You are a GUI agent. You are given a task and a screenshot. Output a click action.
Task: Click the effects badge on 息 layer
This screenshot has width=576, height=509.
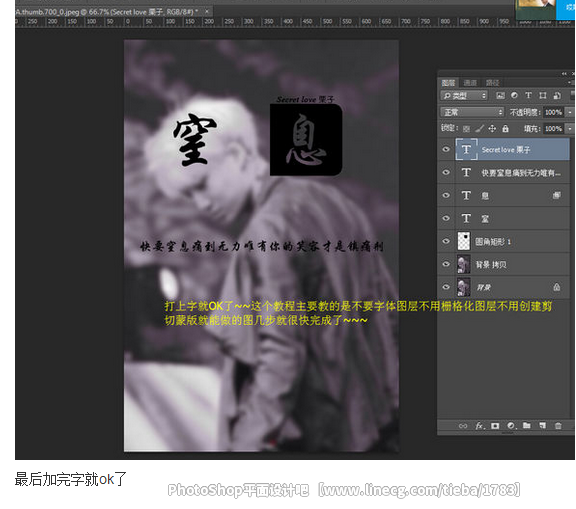point(557,195)
